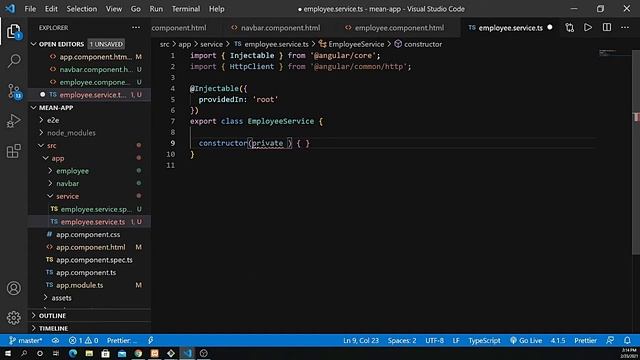Open the Run menu
Screen dimensions: 640x360
[156, 9]
